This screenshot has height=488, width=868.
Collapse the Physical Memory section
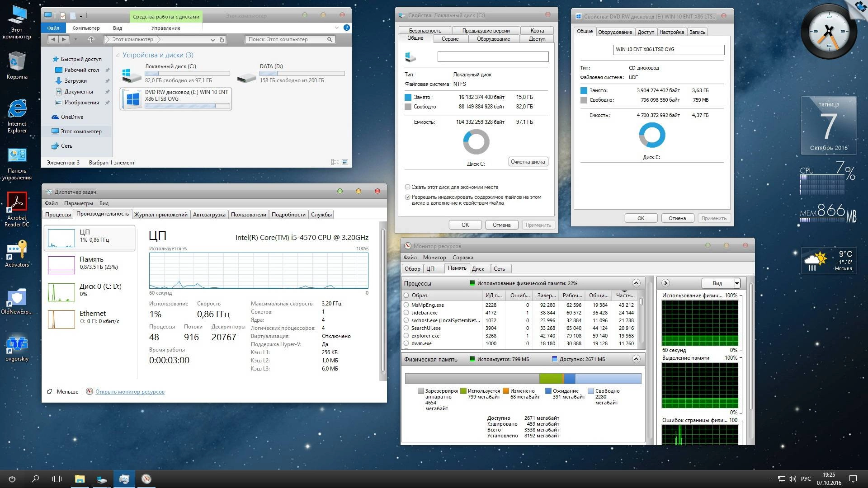tap(636, 359)
